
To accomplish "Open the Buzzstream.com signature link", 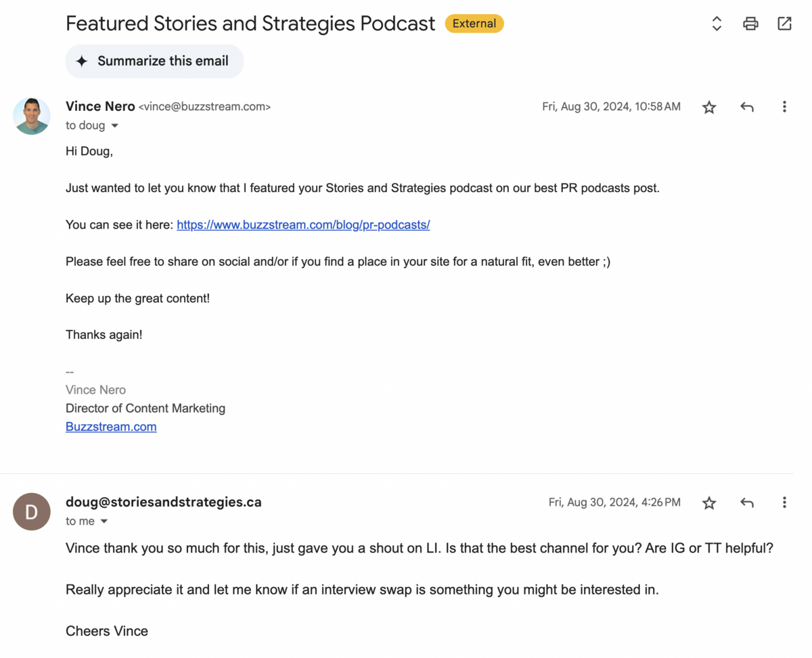I will pyautogui.click(x=110, y=426).
